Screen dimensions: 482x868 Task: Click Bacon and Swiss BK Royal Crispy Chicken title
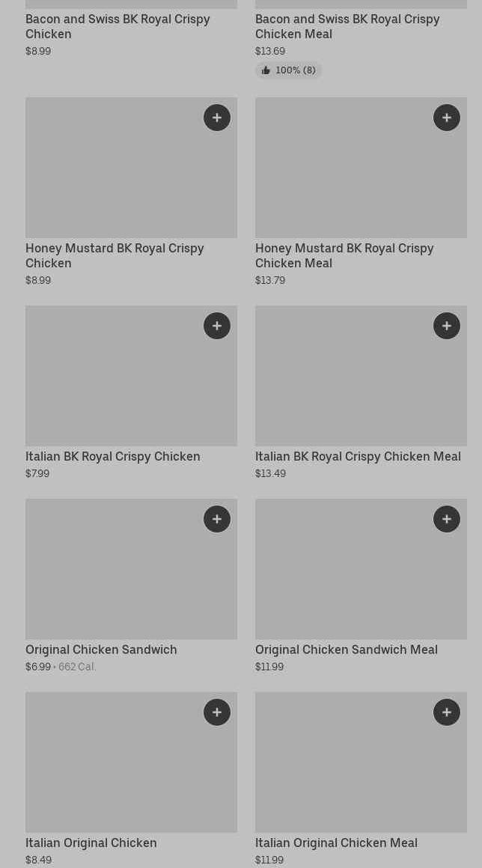pyautogui.click(x=118, y=26)
